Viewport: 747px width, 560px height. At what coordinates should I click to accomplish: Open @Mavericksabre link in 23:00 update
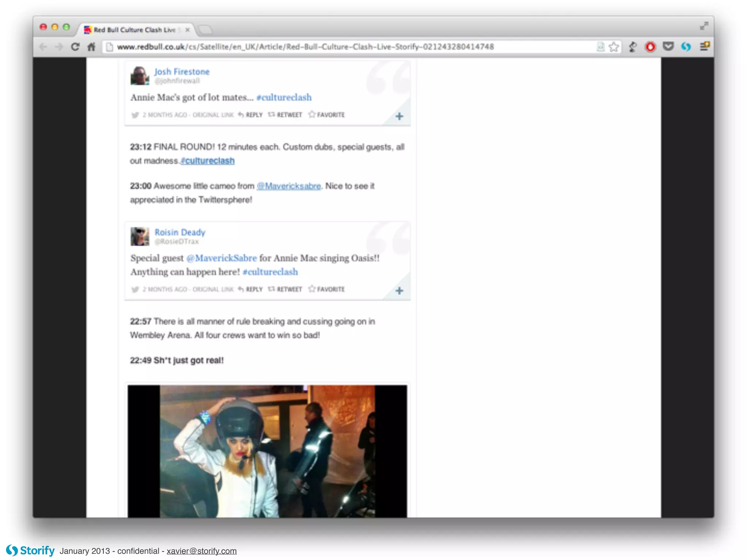click(289, 186)
